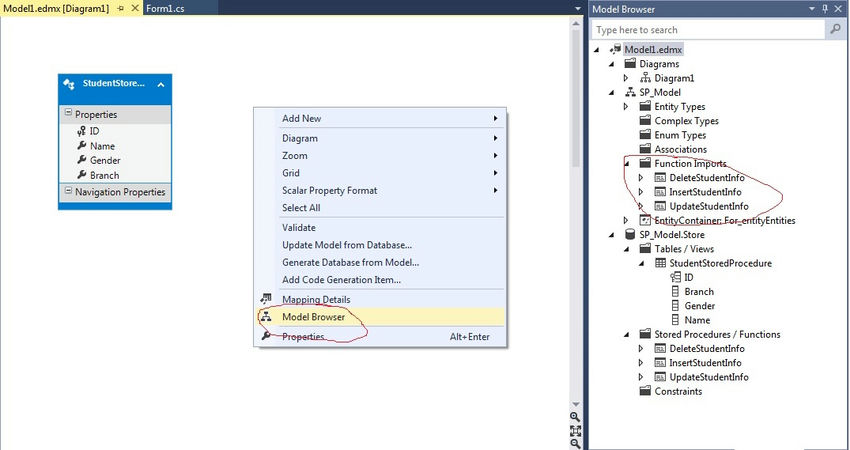Open the Grid submenu
The width and height of the screenshot is (850, 450).
(x=391, y=173)
